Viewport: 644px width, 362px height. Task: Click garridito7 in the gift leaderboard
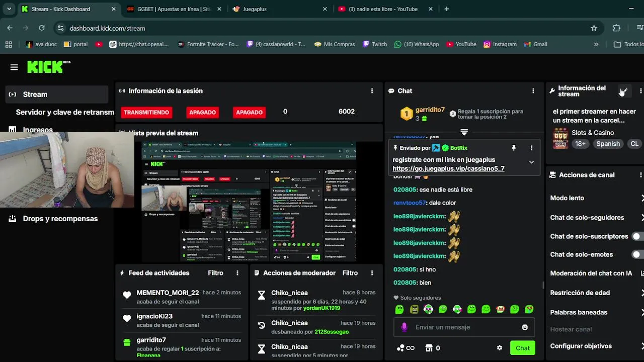(x=430, y=110)
